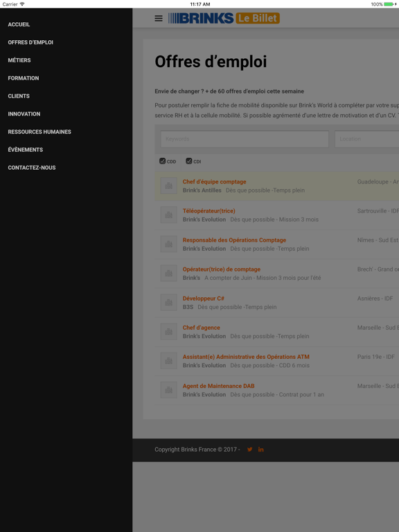Click the CDD 6 mois detail text
The height and width of the screenshot is (532, 399).
(x=294, y=366)
